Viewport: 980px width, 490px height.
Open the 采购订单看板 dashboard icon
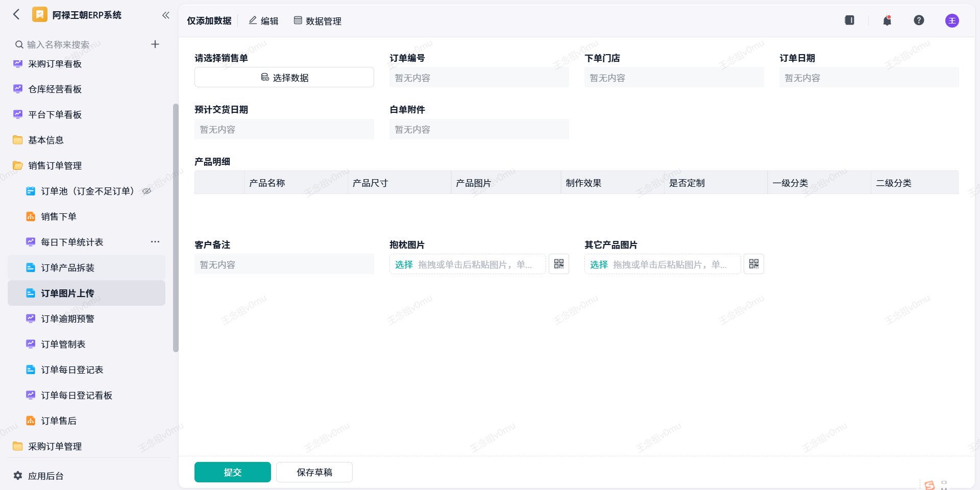coord(18,64)
